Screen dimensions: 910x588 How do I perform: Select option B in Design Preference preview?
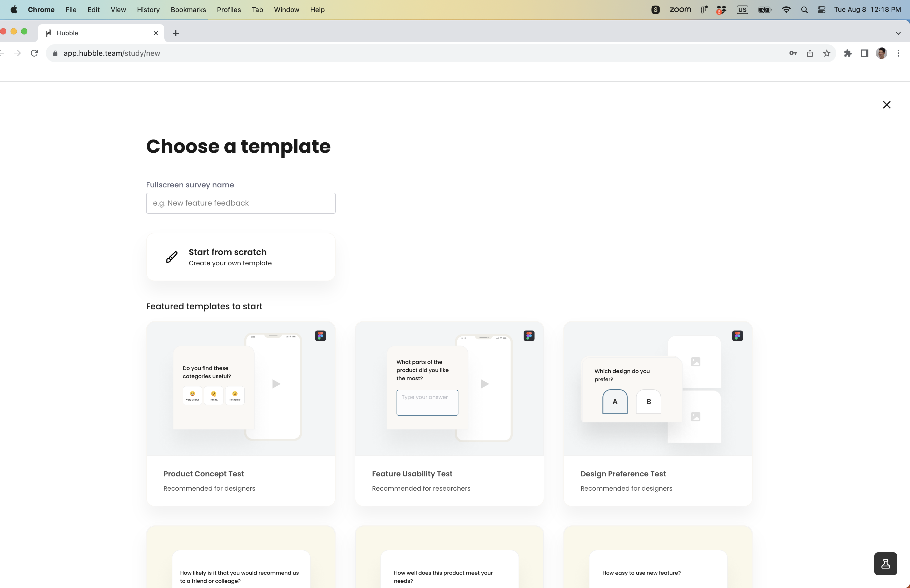coord(649,401)
